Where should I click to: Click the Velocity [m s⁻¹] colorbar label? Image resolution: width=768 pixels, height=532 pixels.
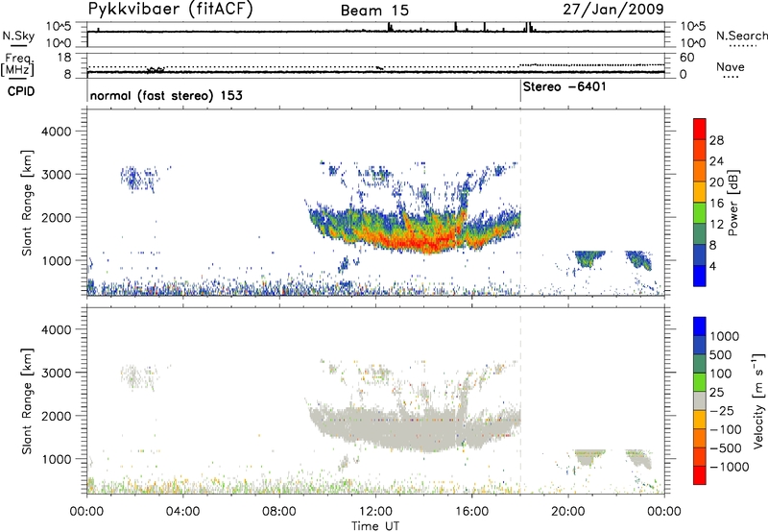tap(758, 400)
